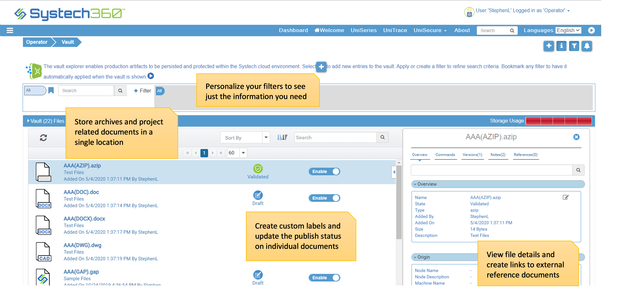The image size is (644, 288).
Task: Click the Validated status shield icon
Action: point(258,169)
